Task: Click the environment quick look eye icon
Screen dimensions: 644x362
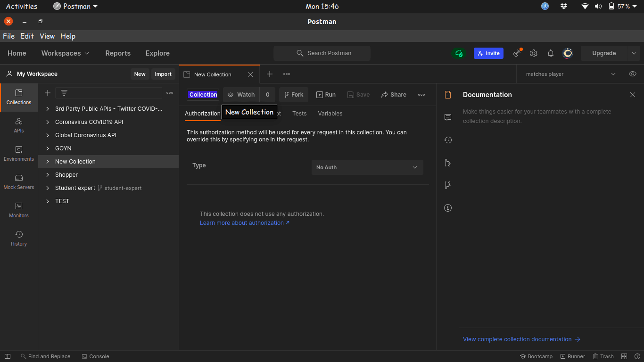Action: (633, 74)
